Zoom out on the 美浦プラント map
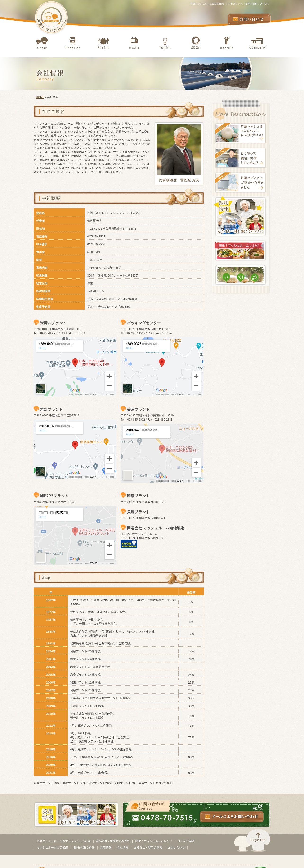The image size is (304, 868). point(196,473)
